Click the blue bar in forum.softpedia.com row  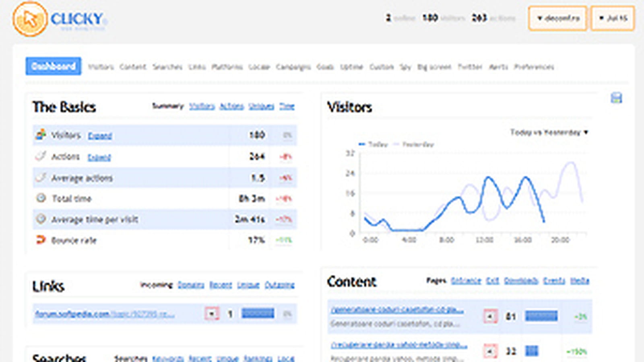258,313
